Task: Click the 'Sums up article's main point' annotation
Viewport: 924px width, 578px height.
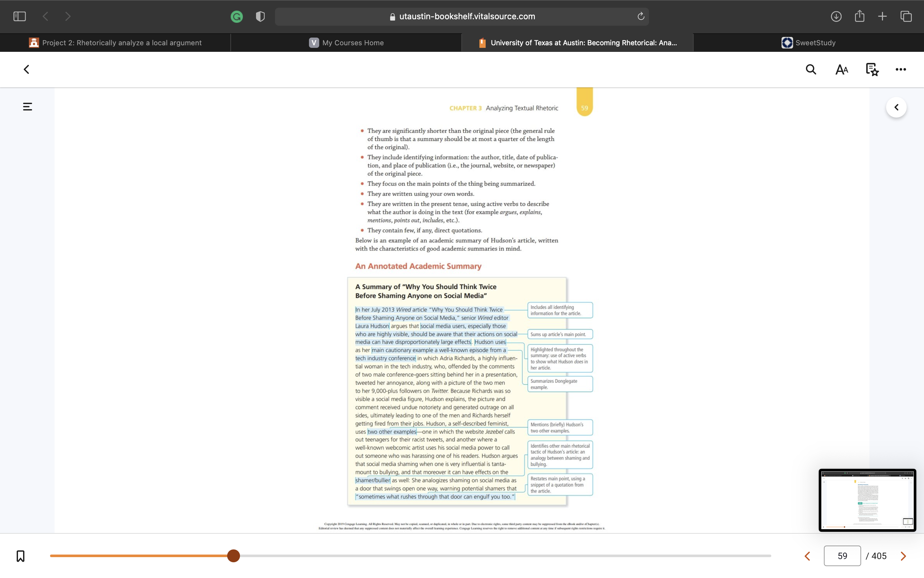Action: [x=560, y=334]
